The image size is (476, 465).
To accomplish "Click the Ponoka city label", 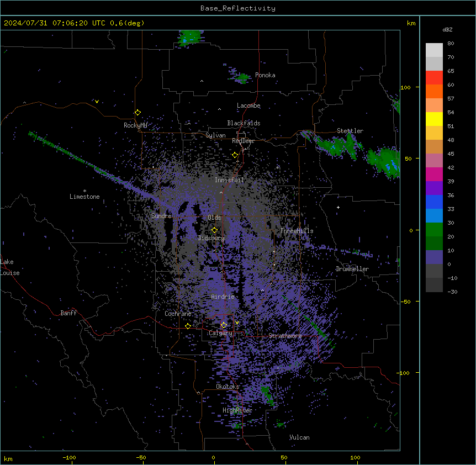I will click(x=265, y=75).
